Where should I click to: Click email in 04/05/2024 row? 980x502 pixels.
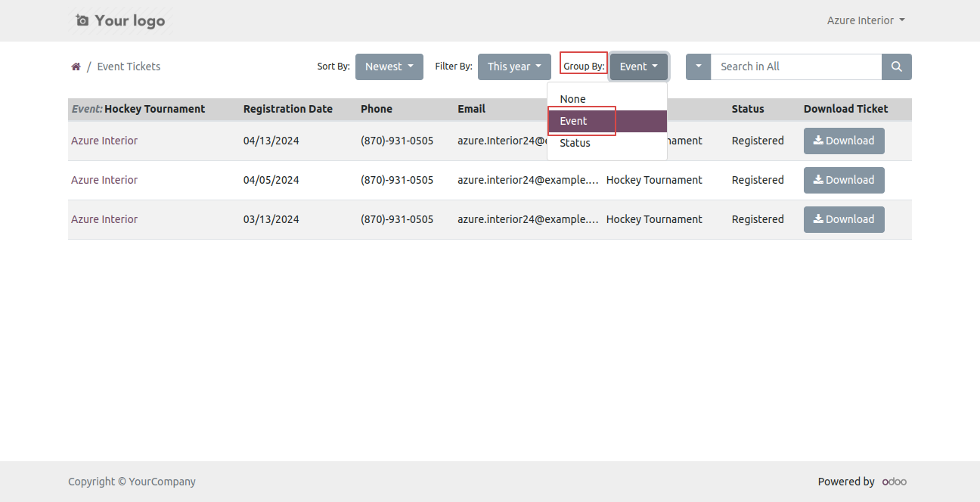click(x=529, y=180)
